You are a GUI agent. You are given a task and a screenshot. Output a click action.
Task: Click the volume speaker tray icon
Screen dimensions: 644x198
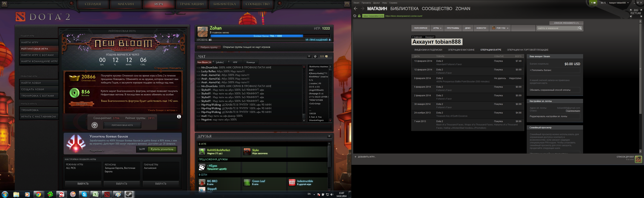click(x=332, y=195)
